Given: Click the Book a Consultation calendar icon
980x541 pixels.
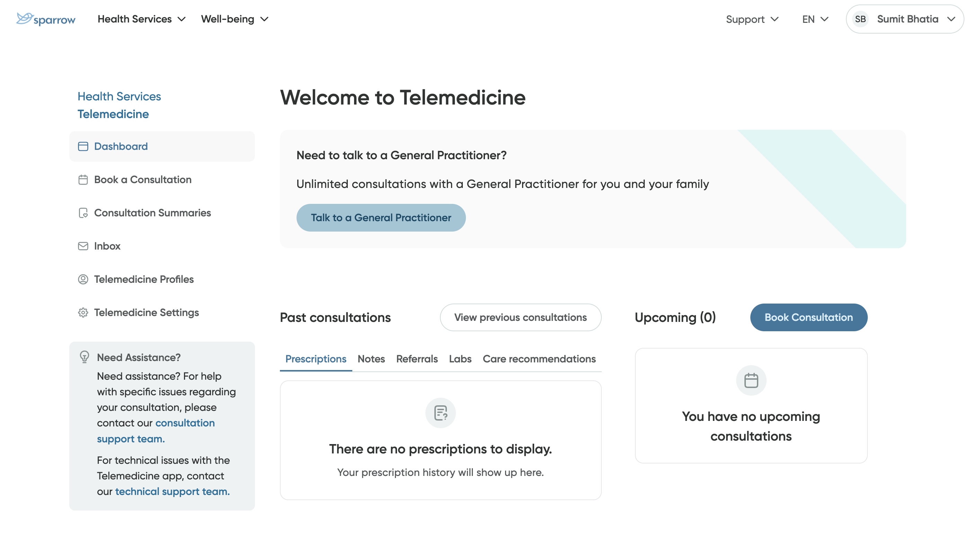Looking at the screenshot, I should point(83,180).
